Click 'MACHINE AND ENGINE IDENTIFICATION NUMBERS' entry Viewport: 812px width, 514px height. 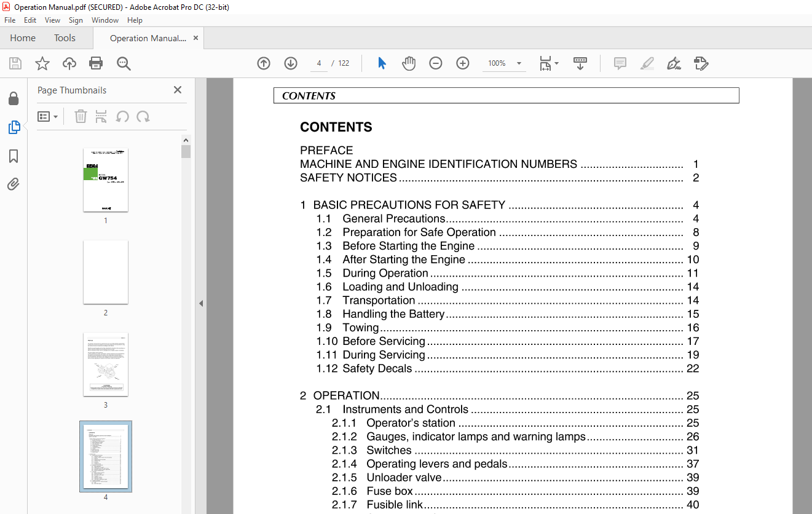point(500,164)
